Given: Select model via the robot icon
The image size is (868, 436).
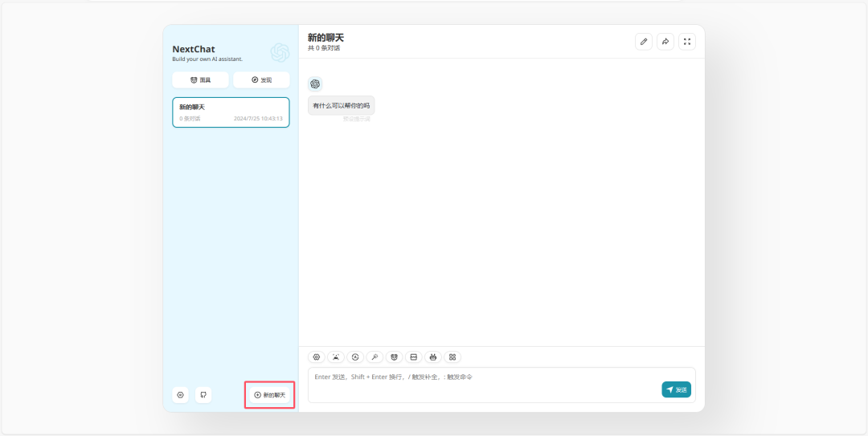Looking at the screenshot, I should pos(433,357).
